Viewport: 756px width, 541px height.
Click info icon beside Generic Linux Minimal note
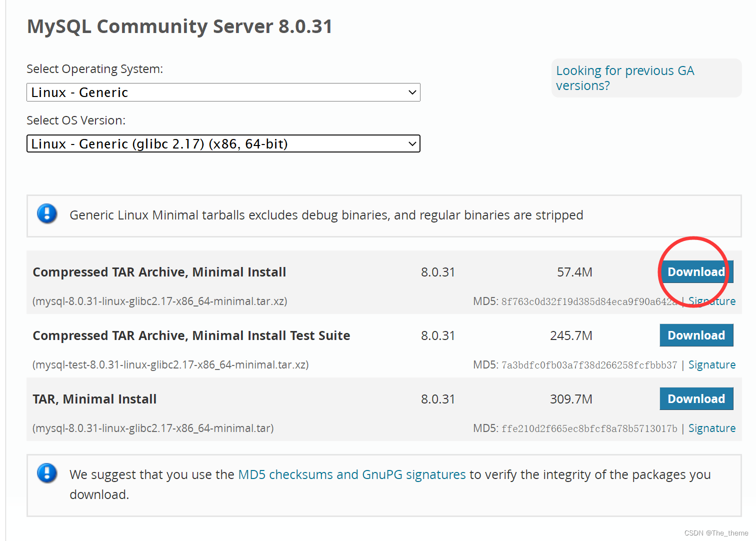click(x=47, y=214)
